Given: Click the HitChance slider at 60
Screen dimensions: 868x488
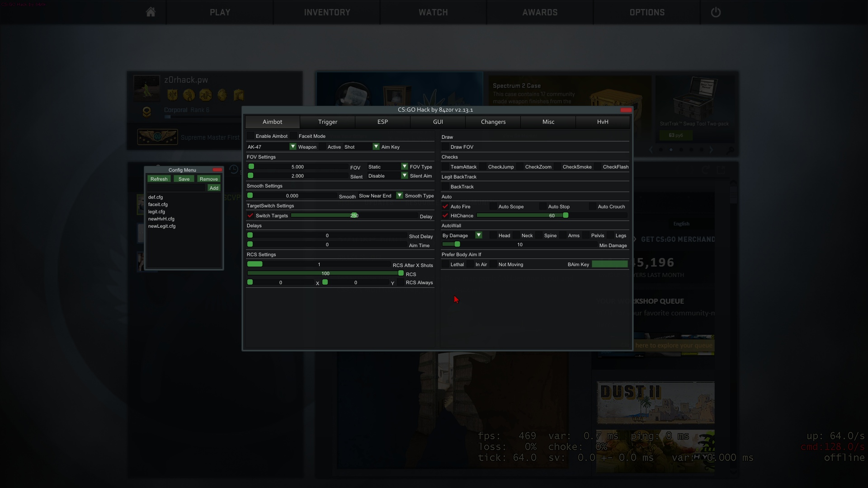Looking at the screenshot, I should point(552,216).
